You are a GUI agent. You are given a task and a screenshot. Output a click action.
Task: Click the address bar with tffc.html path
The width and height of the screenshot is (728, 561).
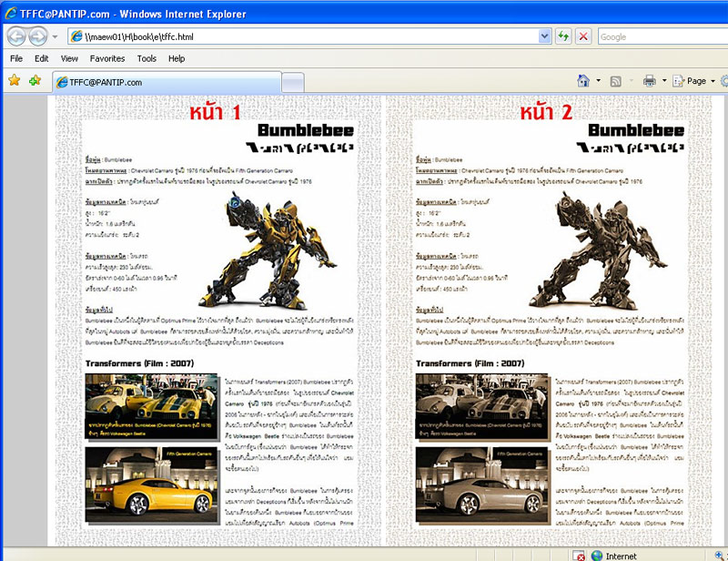pyautogui.click(x=309, y=36)
